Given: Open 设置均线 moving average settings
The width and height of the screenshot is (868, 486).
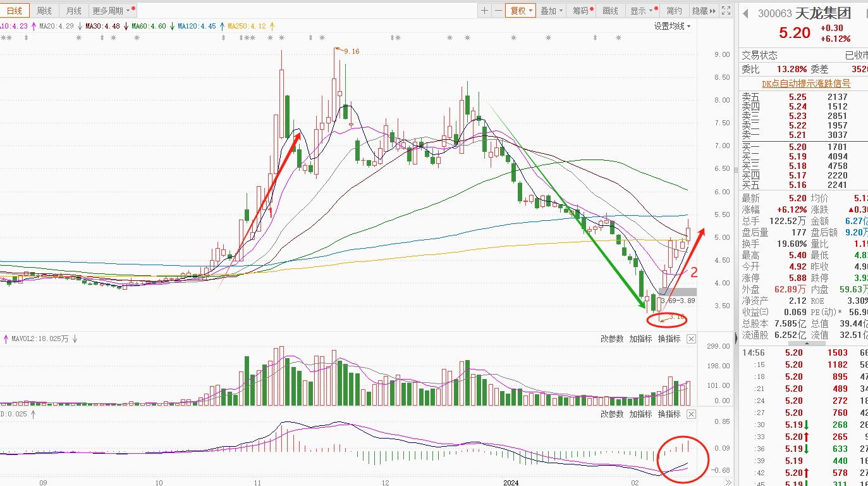Looking at the screenshot, I should pyautogui.click(x=672, y=27).
